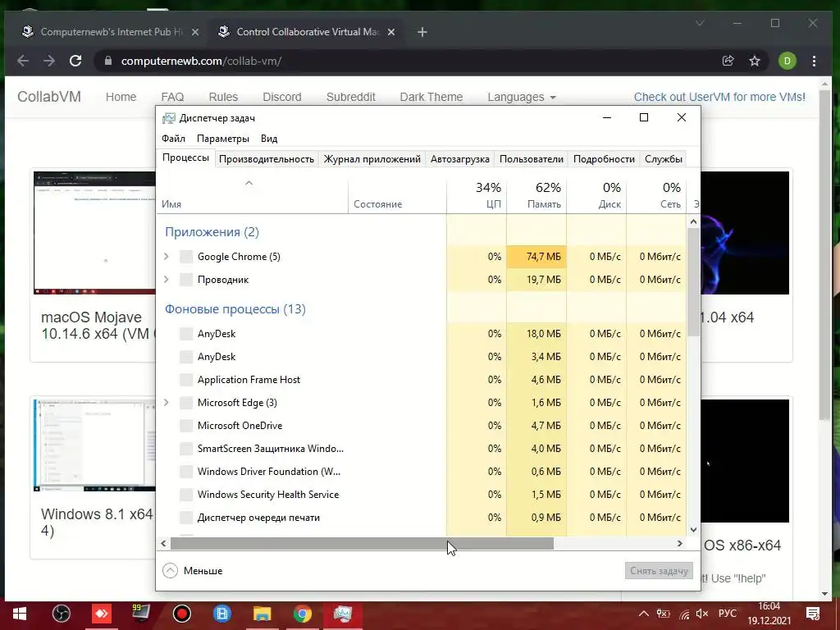Switch to the Журнал приложений tab
The width and height of the screenshot is (840, 630).
point(372,159)
